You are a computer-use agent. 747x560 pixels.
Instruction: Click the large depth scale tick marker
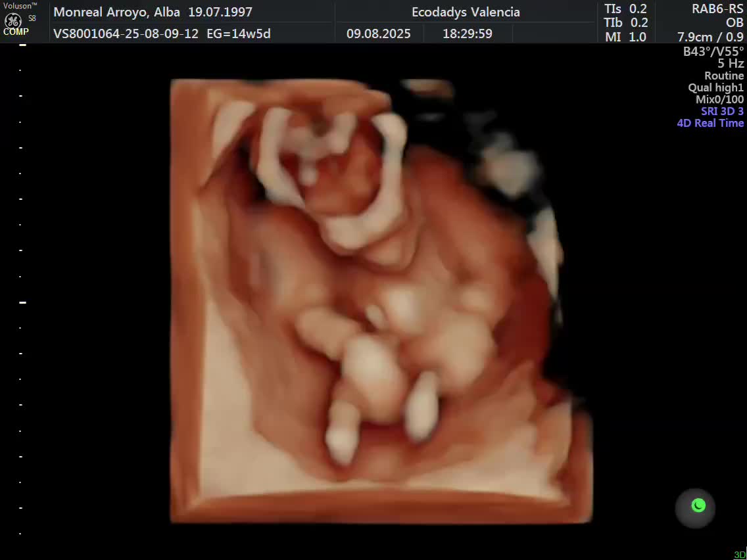click(x=22, y=302)
